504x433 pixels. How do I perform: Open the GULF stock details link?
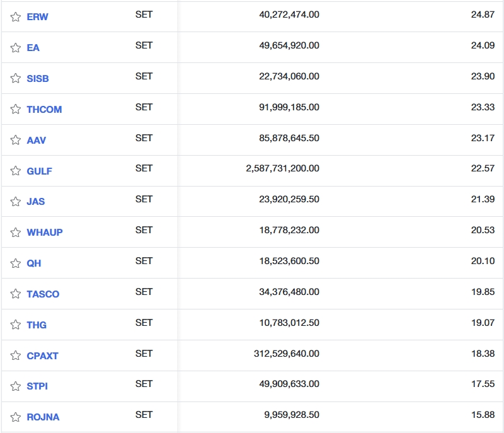tap(39, 171)
